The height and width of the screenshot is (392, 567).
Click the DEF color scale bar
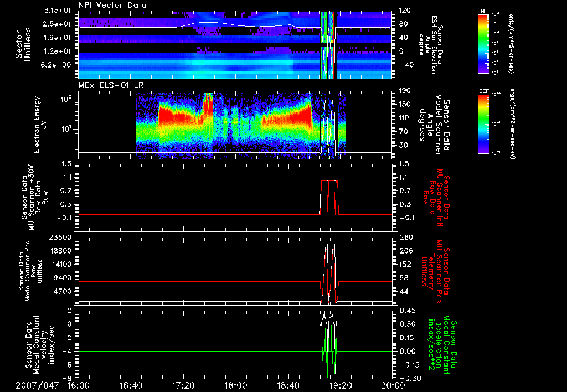tap(483, 123)
